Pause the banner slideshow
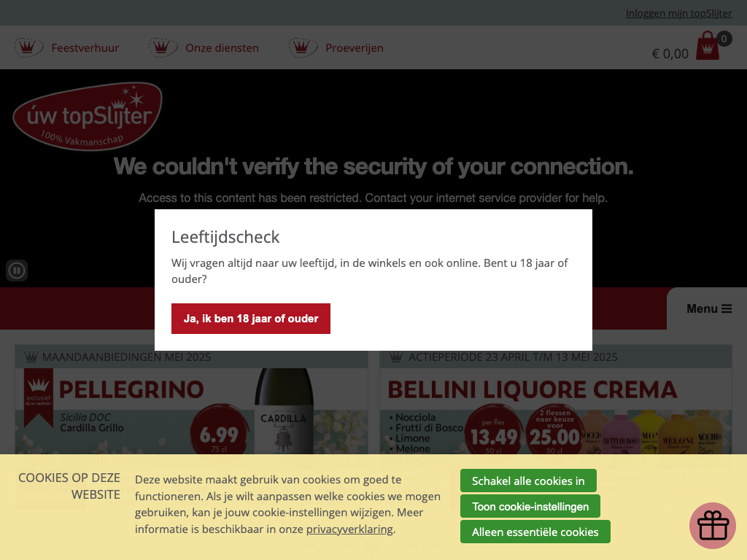This screenshot has width=747, height=560. pos(17,271)
